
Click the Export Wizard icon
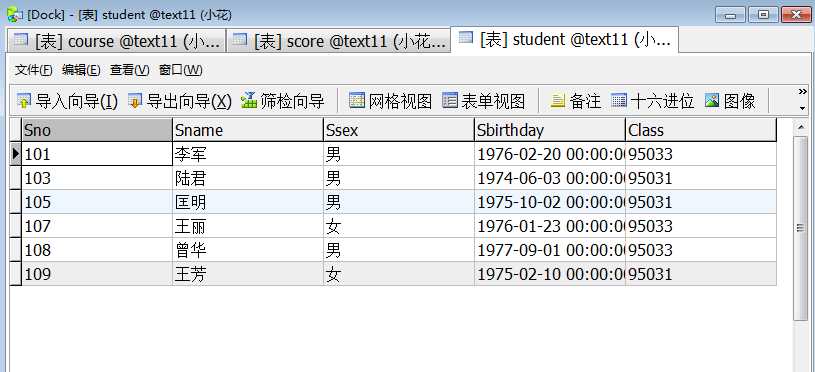(x=135, y=101)
